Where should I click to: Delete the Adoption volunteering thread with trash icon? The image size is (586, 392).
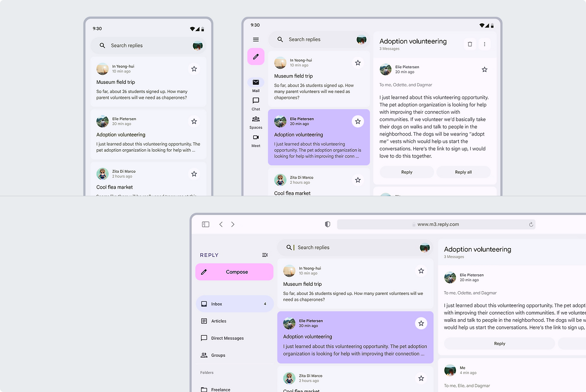[x=470, y=44]
